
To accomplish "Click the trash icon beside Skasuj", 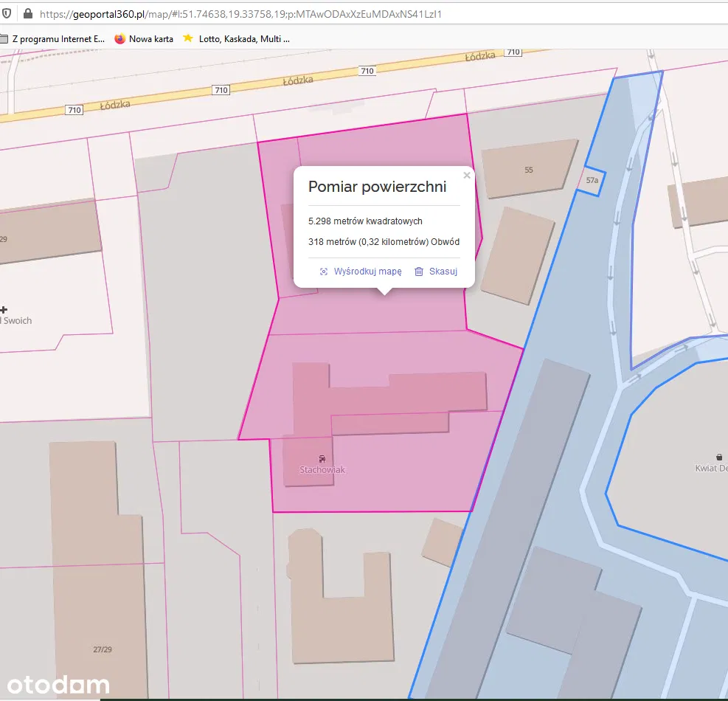I will pyautogui.click(x=419, y=272).
